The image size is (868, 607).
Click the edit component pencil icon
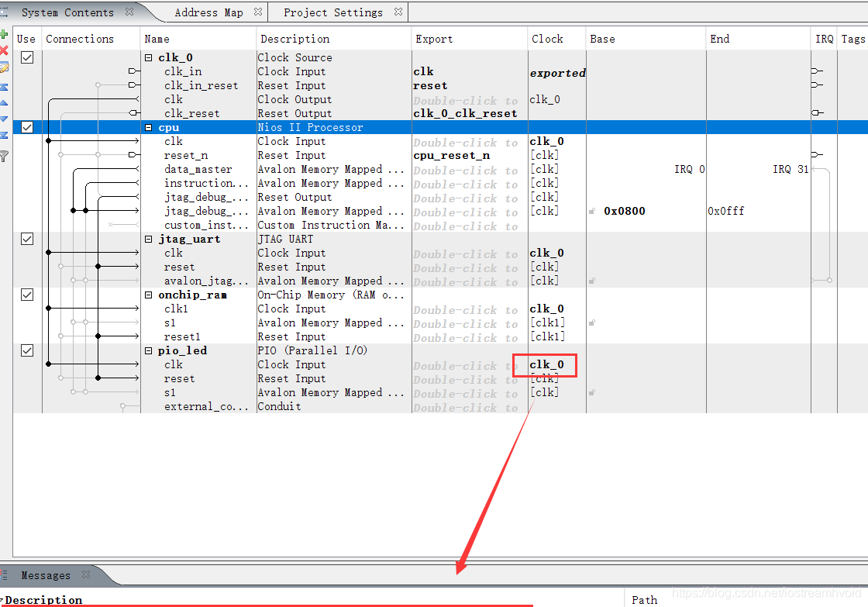[x=3, y=68]
